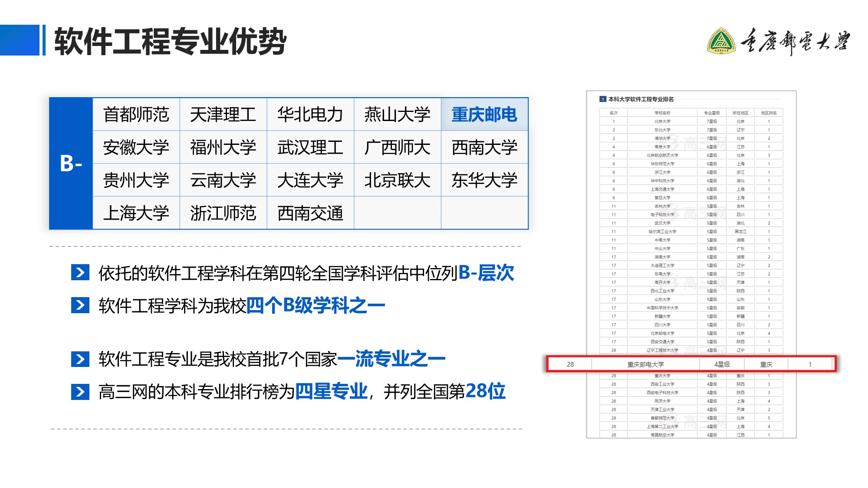
Task: Click 华东师范大学 in the ranking table
Action: click(x=662, y=164)
